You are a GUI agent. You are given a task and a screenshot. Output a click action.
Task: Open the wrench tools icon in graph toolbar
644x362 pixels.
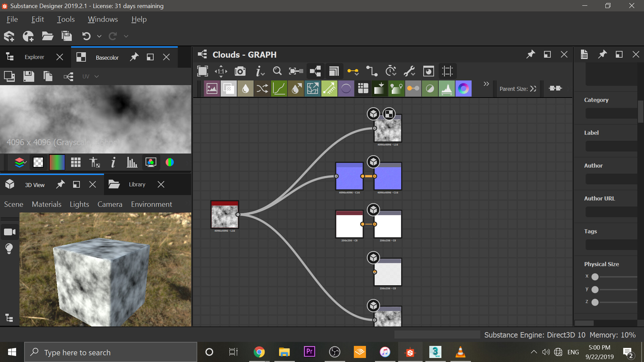410,71
